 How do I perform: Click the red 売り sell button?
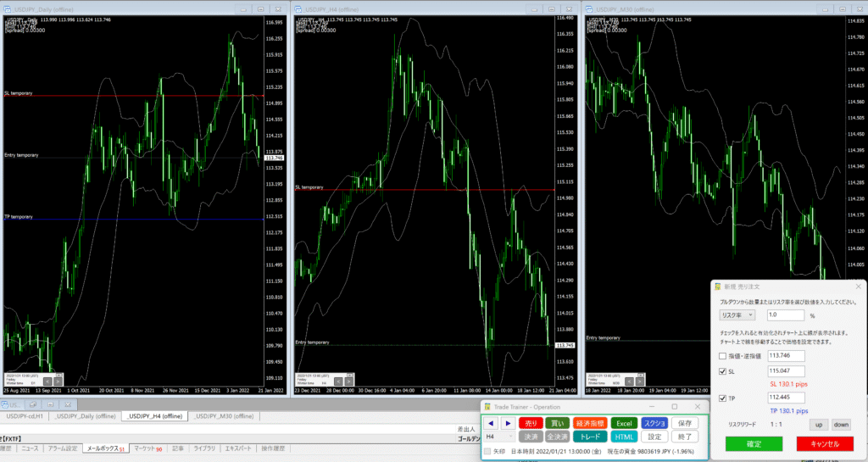[x=531, y=423]
